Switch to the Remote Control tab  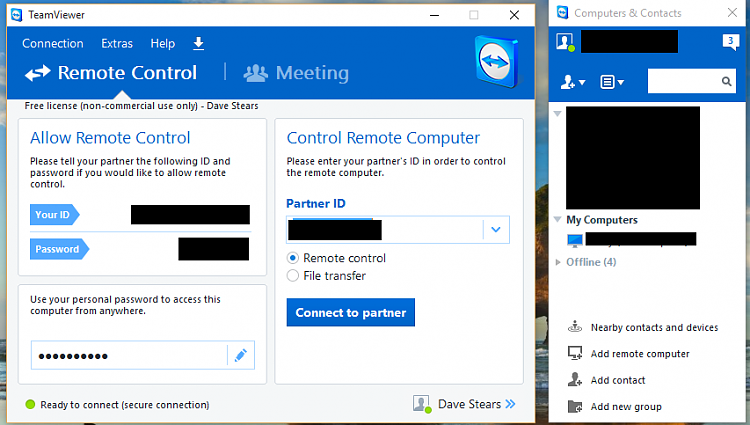pos(111,73)
